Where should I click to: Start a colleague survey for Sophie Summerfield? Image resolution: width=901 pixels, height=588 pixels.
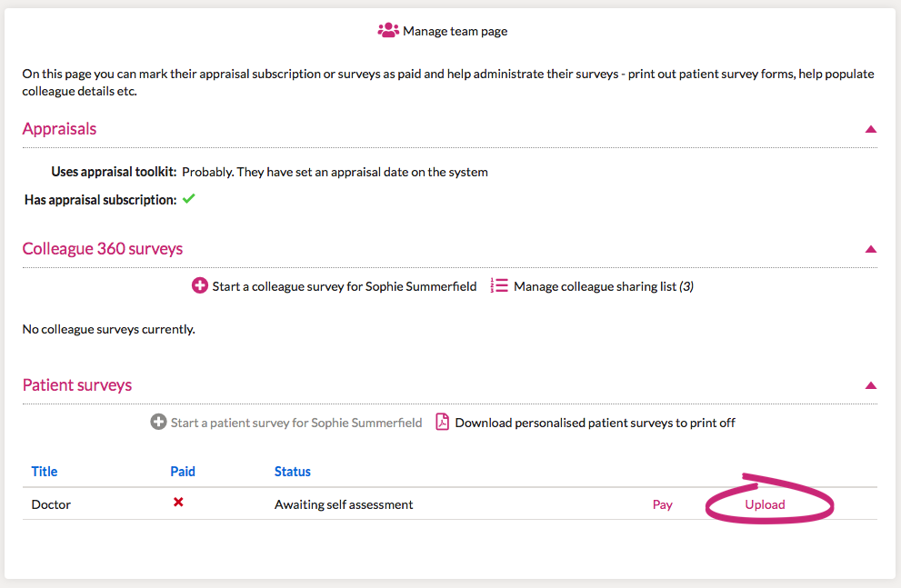(344, 286)
